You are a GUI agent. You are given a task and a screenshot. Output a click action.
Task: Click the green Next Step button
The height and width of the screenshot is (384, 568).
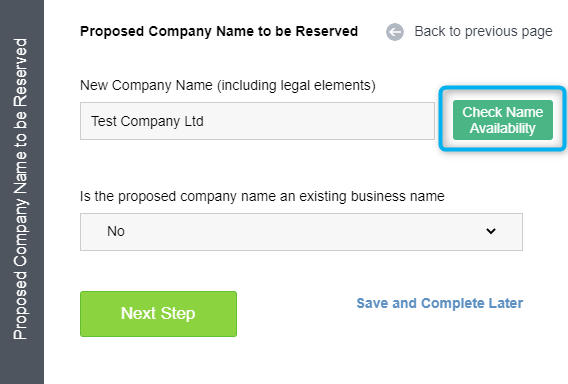(x=158, y=314)
